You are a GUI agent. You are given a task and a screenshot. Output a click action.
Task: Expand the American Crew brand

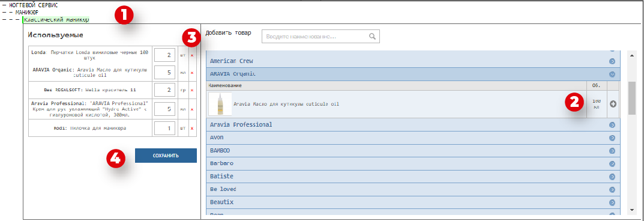612,61
